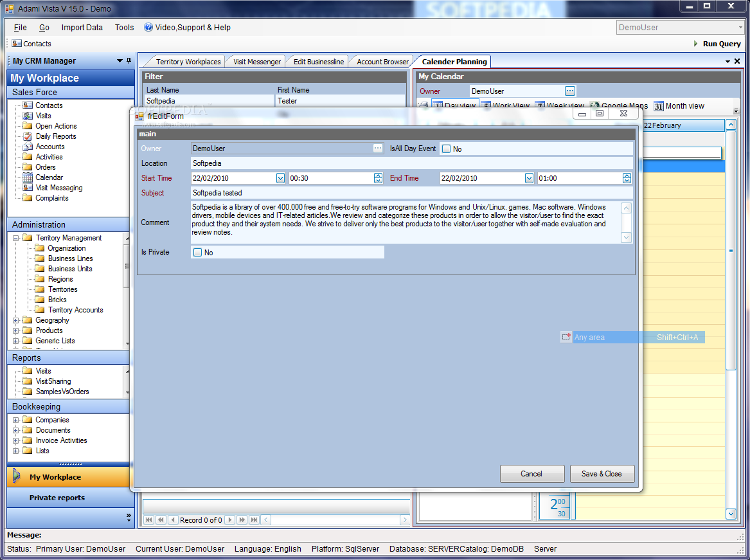Viewport: 750px width, 560px height.
Task: Toggle the Is Private checkbox
Action: tap(197, 252)
